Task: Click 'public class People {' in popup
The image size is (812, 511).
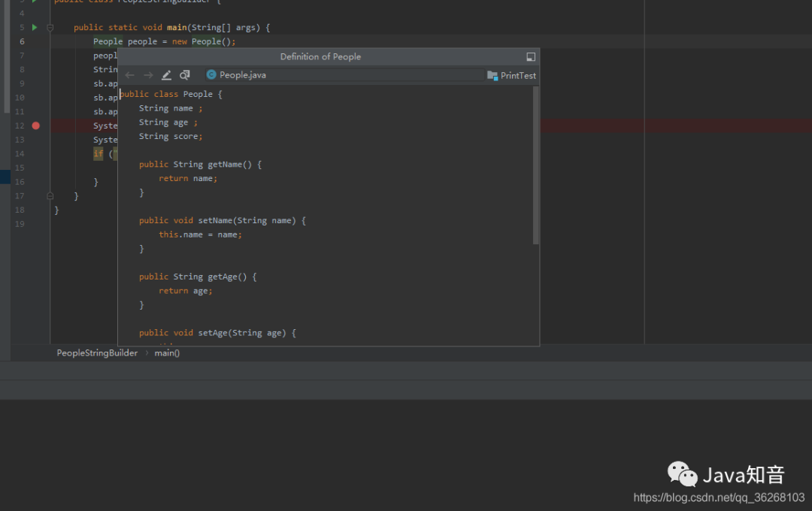Action: click(x=171, y=94)
